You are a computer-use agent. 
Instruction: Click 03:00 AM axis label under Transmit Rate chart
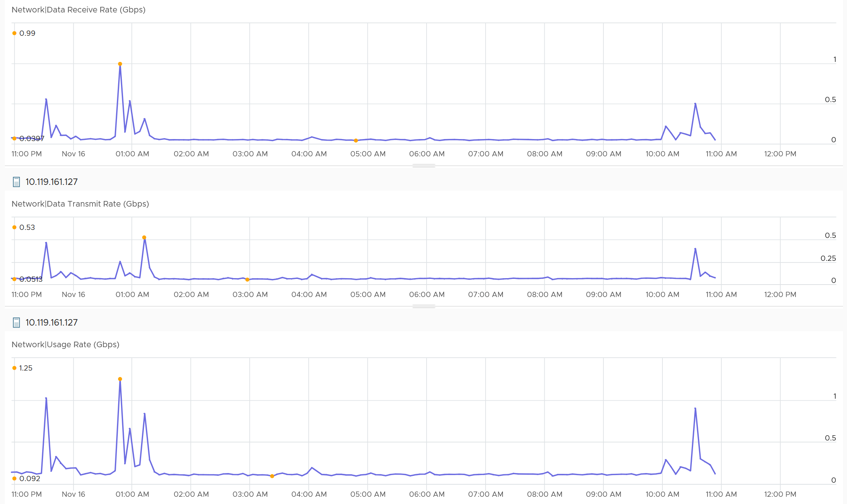coord(250,295)
